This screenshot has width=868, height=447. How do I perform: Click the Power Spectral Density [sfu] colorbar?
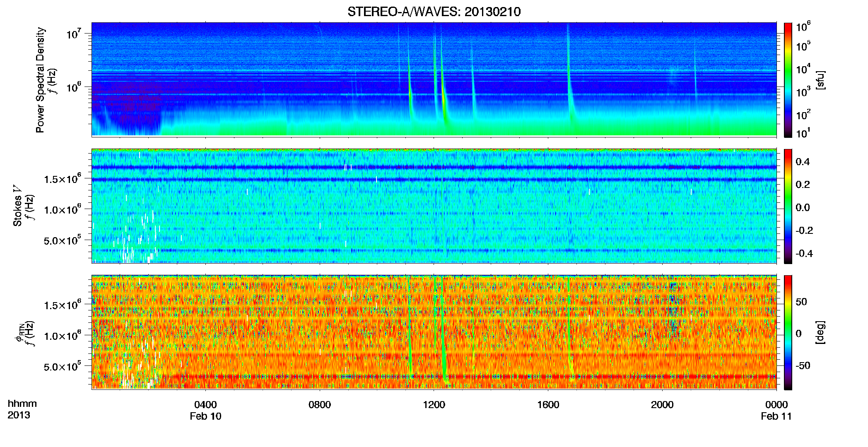pyautogui.click(x=788, y=80)
